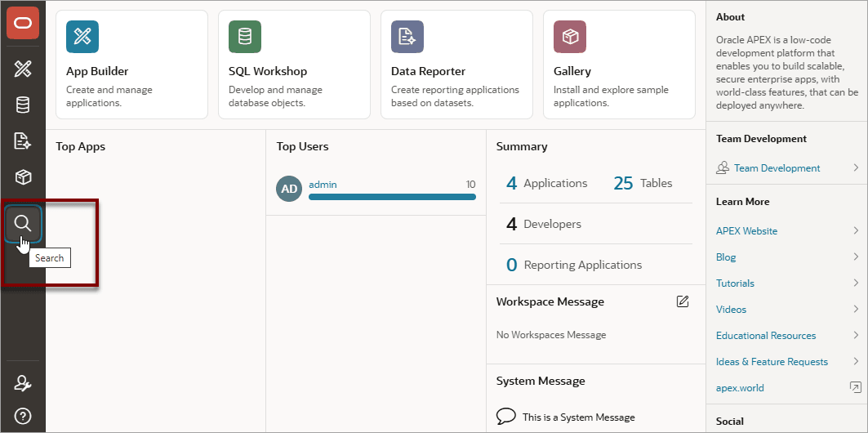This screenshot has width=868, height=433.
Task: Open the Tutorials link
Action: (x=735, y=283)
